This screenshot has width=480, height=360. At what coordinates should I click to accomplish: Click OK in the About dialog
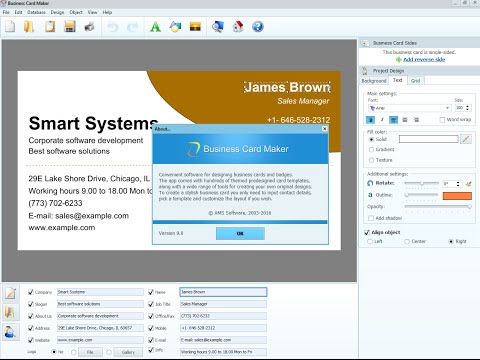coord(240,233)
